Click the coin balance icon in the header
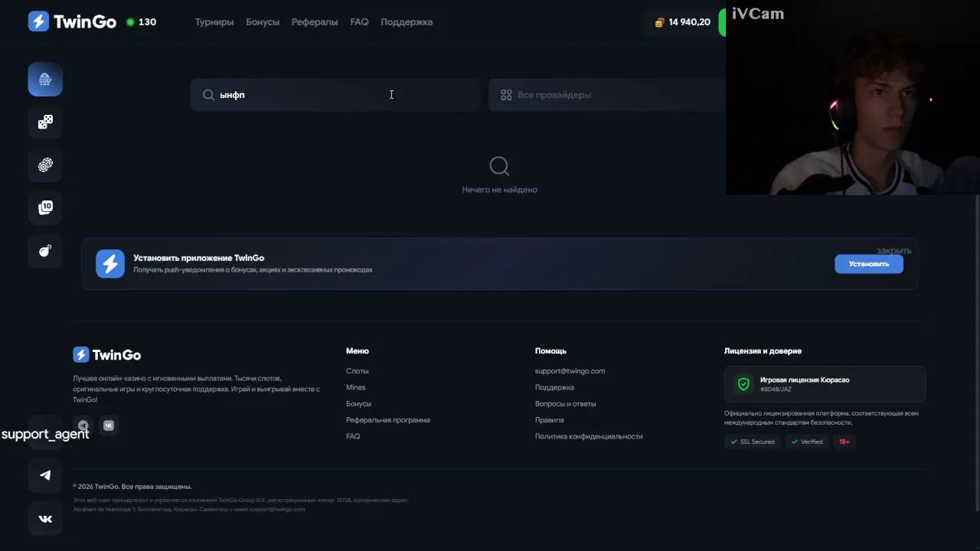The height and width of the screenshot is (551, 980). 659,22
